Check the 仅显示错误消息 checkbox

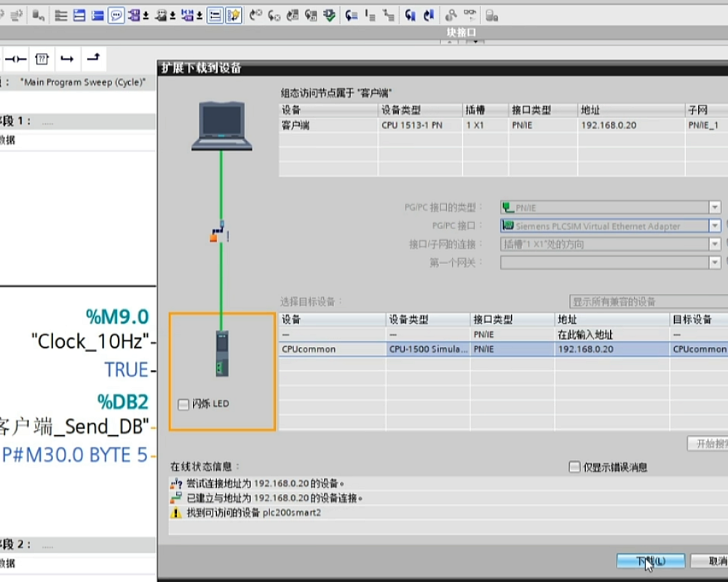[574, 467]
